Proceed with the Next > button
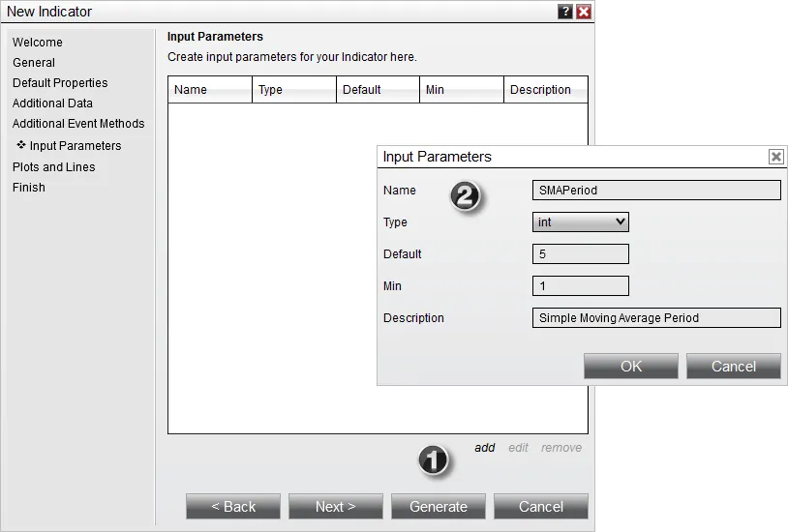This screenshot has width=788, height=532. 336,507
